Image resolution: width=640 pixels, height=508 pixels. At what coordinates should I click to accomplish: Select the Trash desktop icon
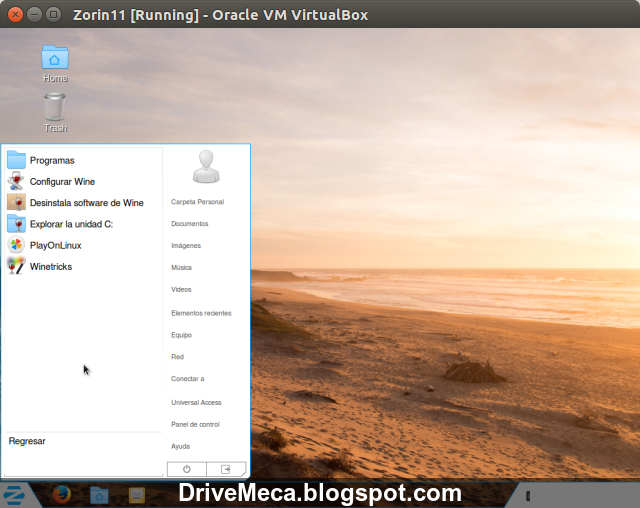point(55,106)
